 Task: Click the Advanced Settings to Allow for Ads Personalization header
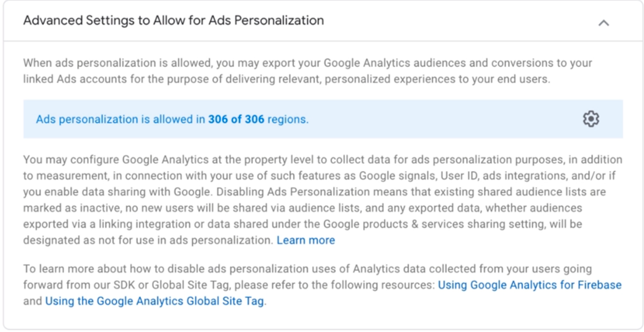point(174,21)
